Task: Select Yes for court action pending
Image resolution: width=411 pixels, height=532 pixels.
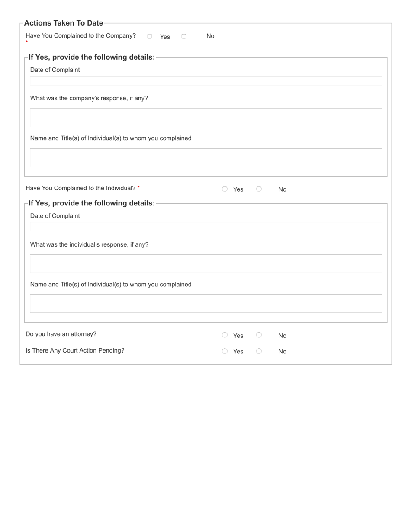Action: pos(225,351)
